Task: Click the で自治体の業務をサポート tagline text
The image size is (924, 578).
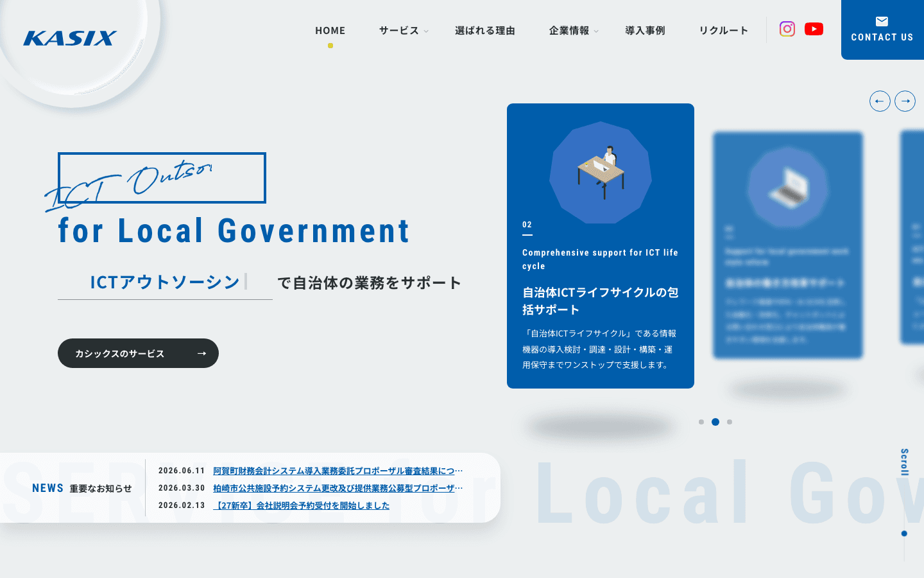Action: [369, 283]
